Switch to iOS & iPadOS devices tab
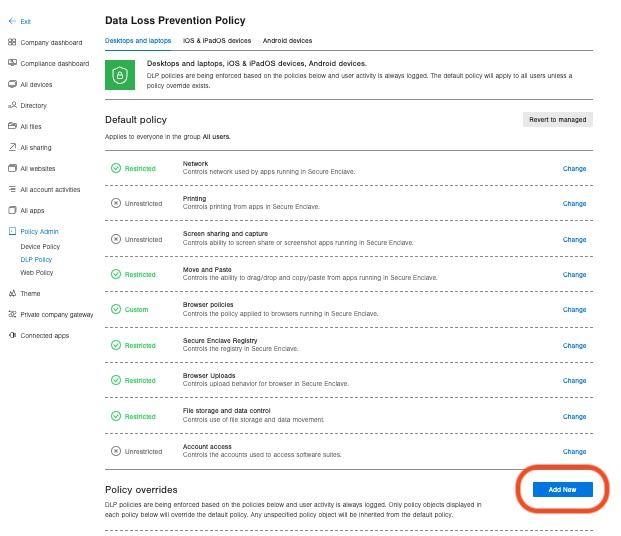Screen dimensions: 621x536 point(217,40)
